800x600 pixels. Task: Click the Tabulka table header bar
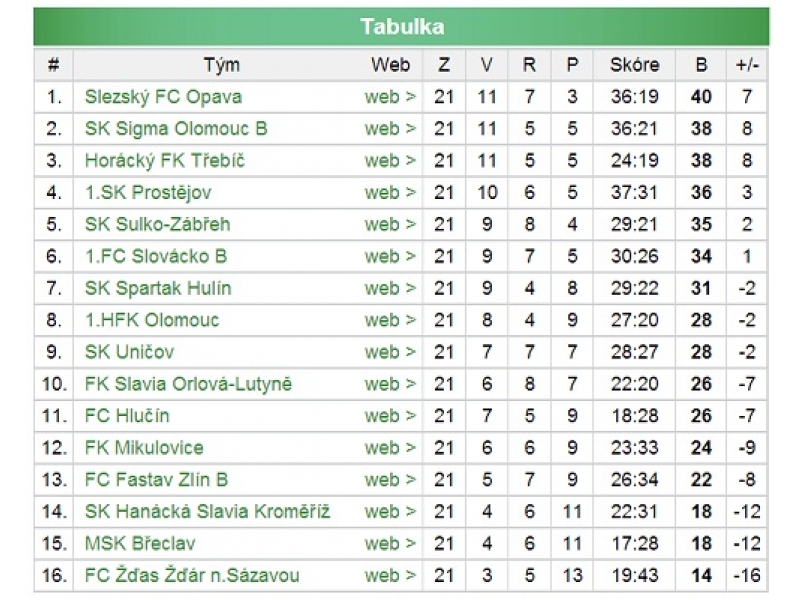pyautogui.click(x=402, y=27)
